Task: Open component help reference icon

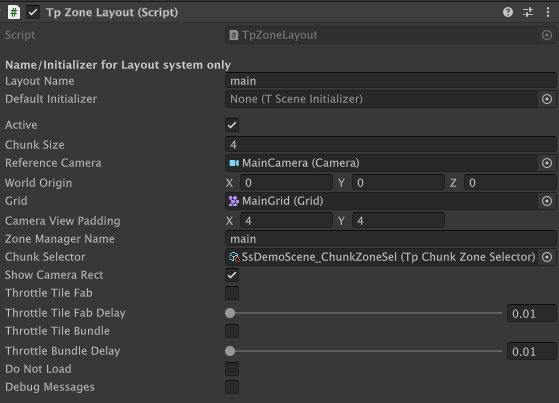Action: pos(508,12)
